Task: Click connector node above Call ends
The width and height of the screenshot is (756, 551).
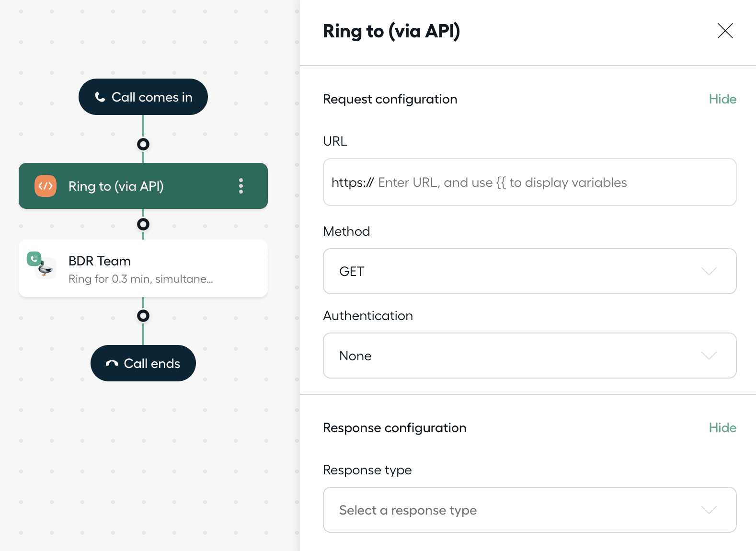Action: (143, 316)
